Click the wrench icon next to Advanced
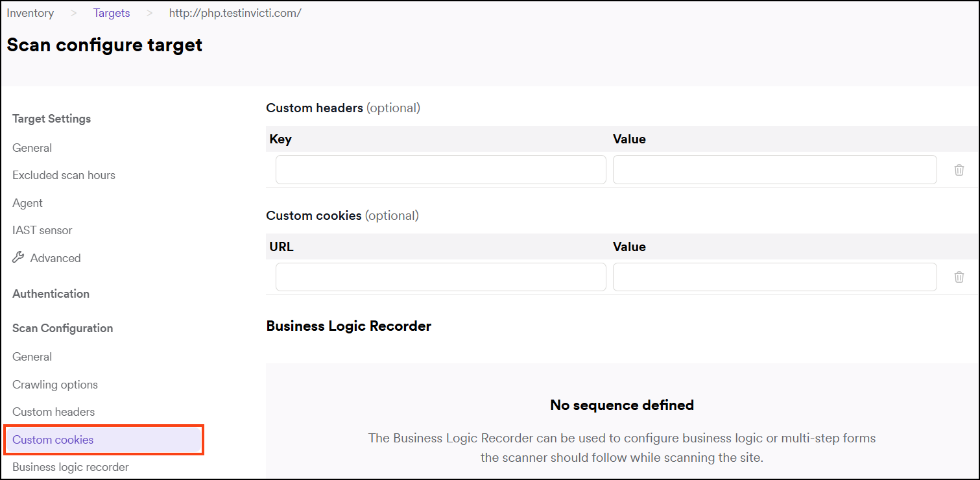Viewport: 980px width, 480px height. click(x=19, y=258)
